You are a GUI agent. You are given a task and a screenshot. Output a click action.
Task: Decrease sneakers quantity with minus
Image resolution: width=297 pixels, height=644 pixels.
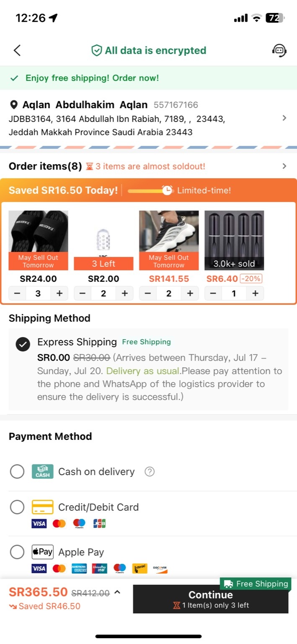click(147, 293)
